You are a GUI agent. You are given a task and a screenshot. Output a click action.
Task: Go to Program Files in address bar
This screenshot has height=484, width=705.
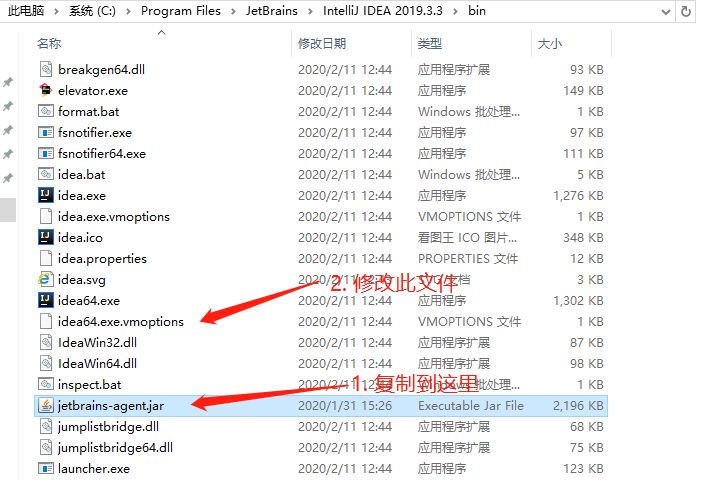[181, 11]
